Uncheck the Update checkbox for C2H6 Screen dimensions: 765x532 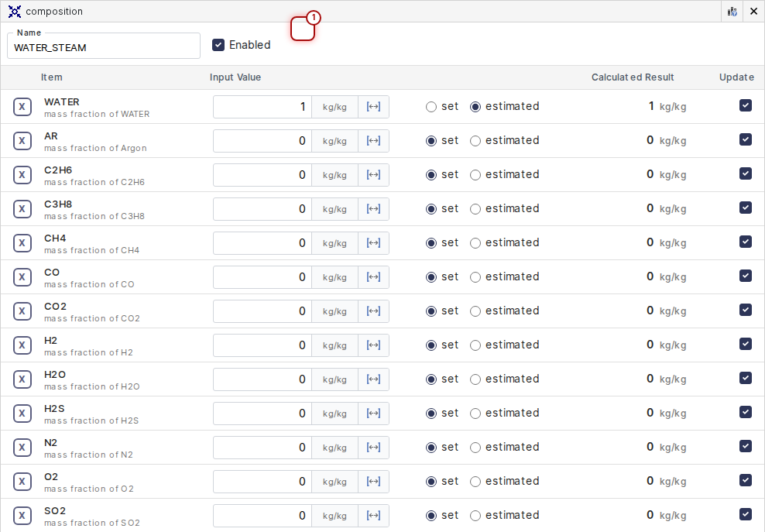(x=745, y=173)
